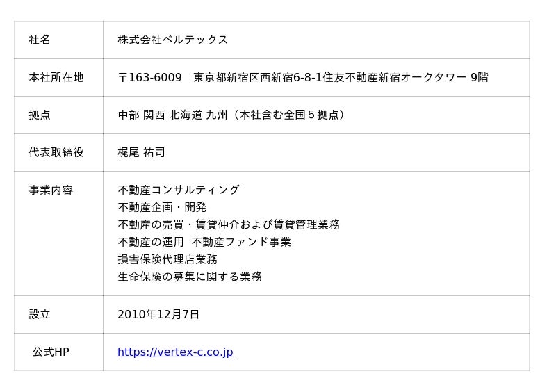Click the 不動産コンサルティング line

click(179, 190)
